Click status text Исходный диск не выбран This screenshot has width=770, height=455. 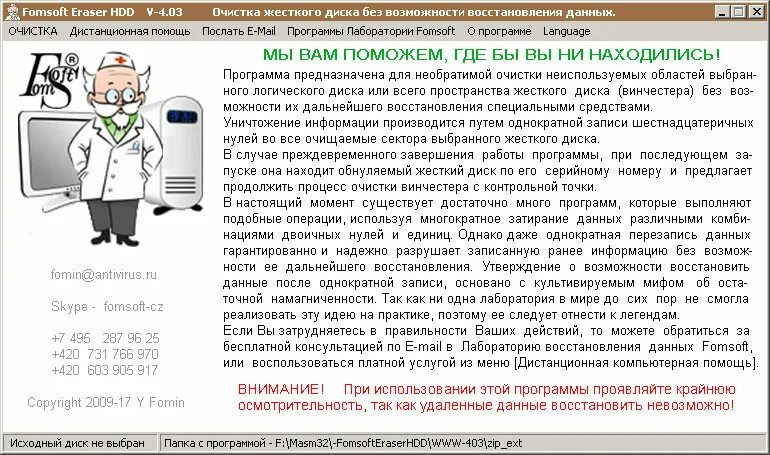(78, 443)
